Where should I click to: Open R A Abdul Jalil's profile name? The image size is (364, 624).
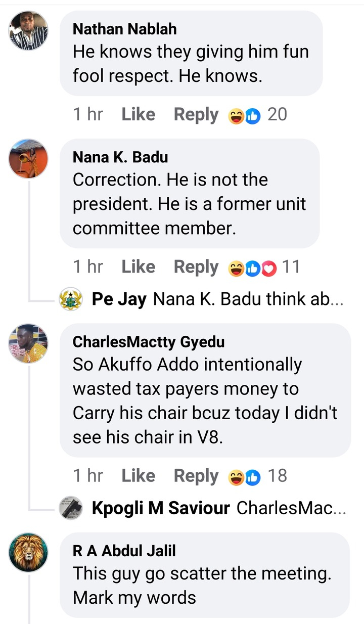(124, 550)
